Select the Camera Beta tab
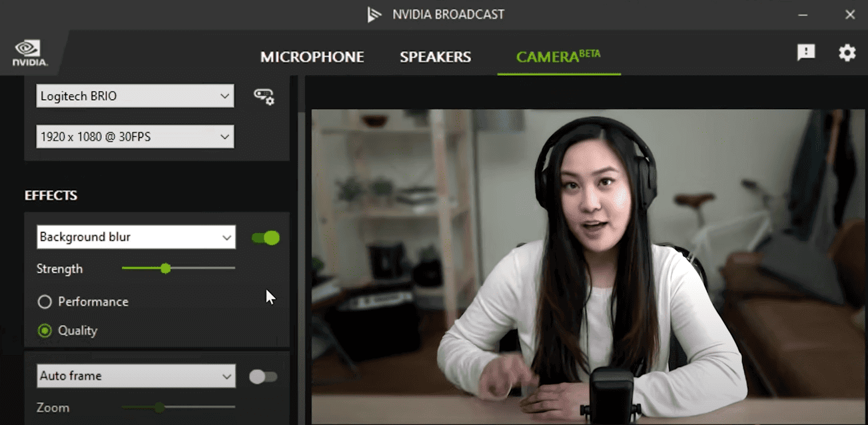 558,56
